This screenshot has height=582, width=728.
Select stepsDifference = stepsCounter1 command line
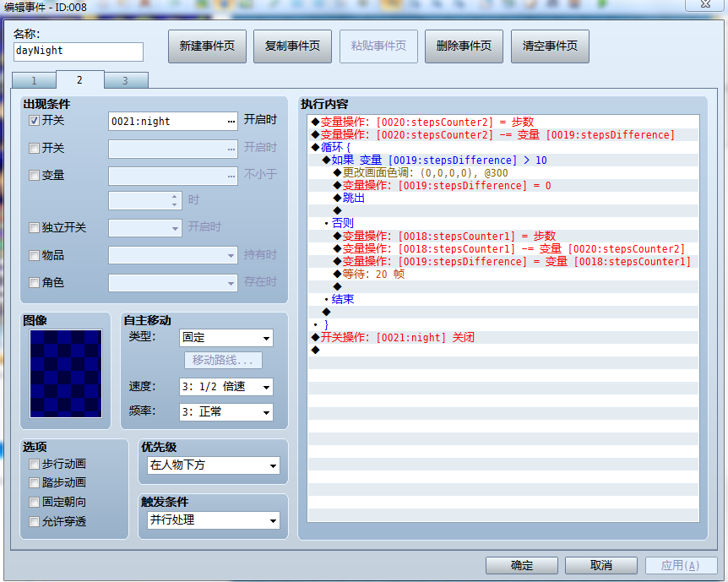pos(503,262)
